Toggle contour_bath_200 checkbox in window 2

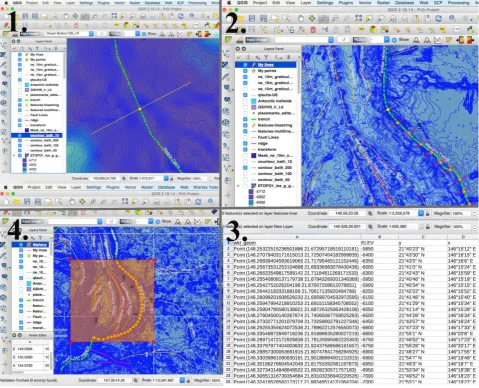tap(245, 168)
